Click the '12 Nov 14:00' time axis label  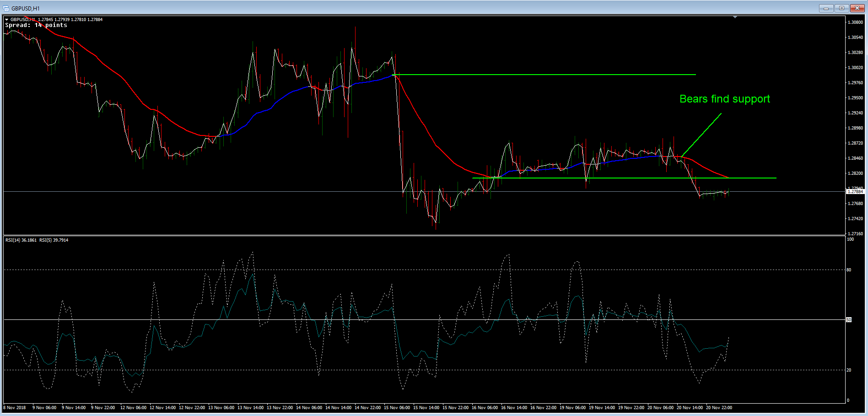click(x=162, y=407)
